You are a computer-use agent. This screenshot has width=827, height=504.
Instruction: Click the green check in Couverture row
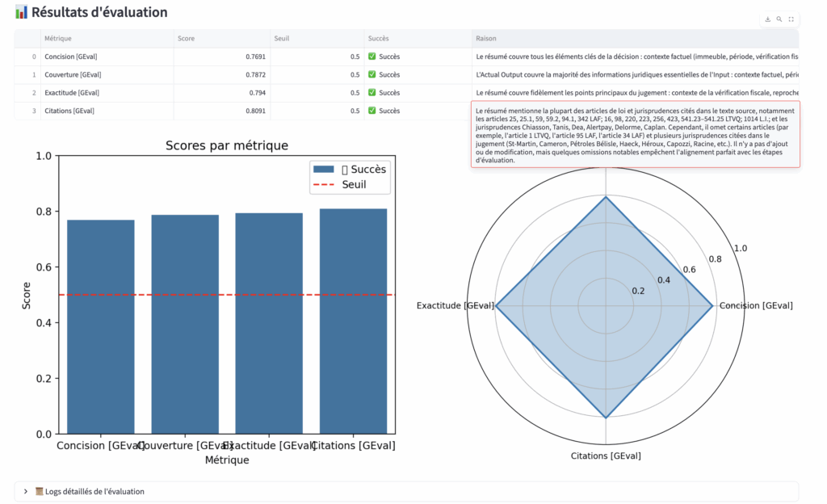[x=372, y=74]
